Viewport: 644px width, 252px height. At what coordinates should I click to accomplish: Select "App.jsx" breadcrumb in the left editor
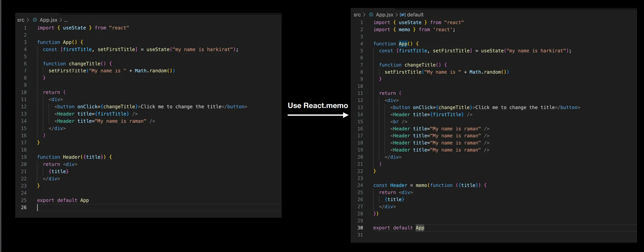(x=48, y=20)
